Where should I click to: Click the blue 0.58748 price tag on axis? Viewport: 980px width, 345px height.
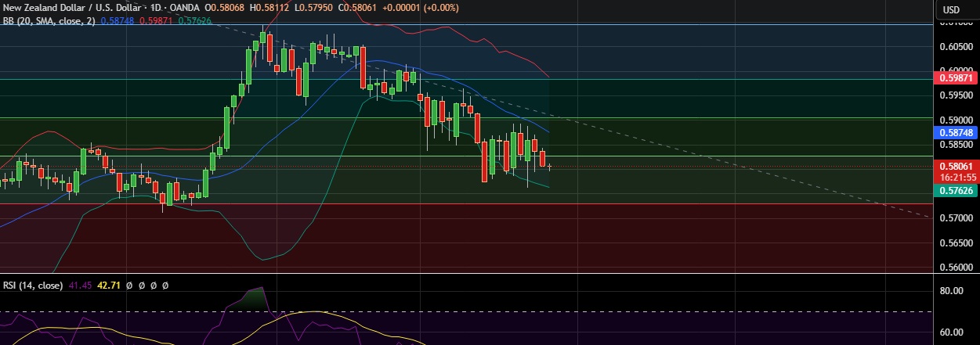click(x=956, y=133)
